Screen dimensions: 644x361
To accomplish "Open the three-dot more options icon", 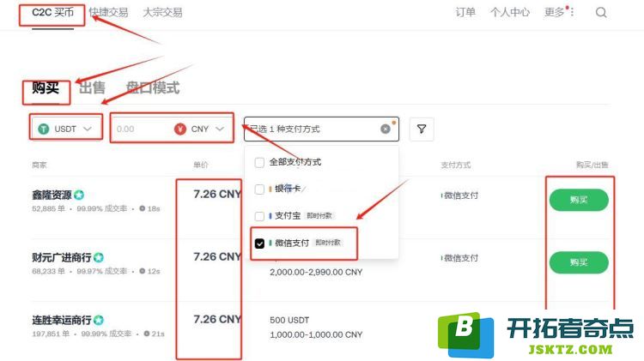I will coord(572,12).
